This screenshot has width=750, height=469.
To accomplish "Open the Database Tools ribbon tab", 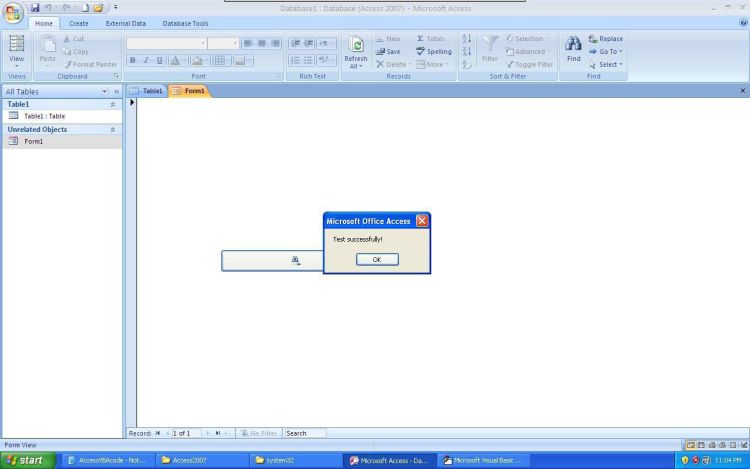I will [x=186, y=23].
